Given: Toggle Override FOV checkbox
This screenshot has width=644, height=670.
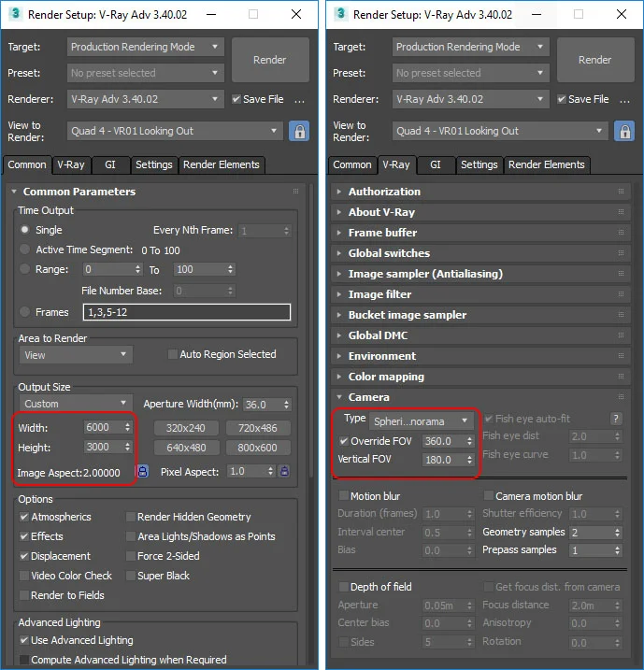Looking at the screenshot, I should pos(344,441).
